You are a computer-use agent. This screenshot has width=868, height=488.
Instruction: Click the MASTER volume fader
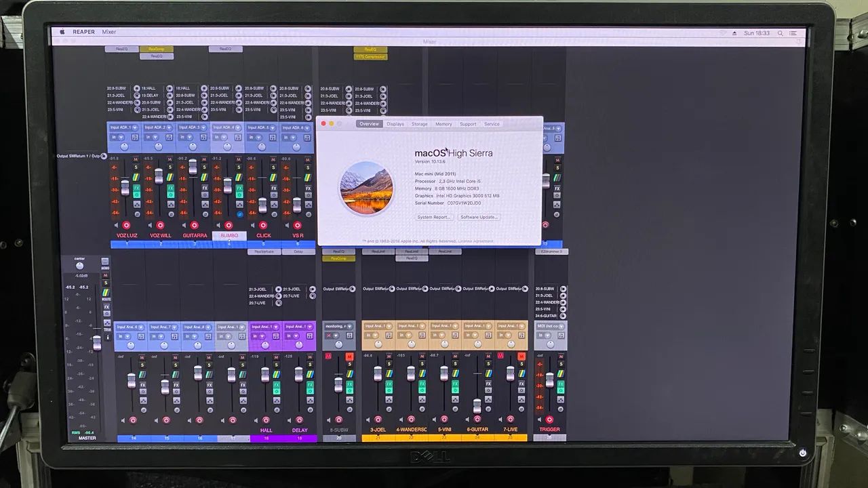click(97, 343)
